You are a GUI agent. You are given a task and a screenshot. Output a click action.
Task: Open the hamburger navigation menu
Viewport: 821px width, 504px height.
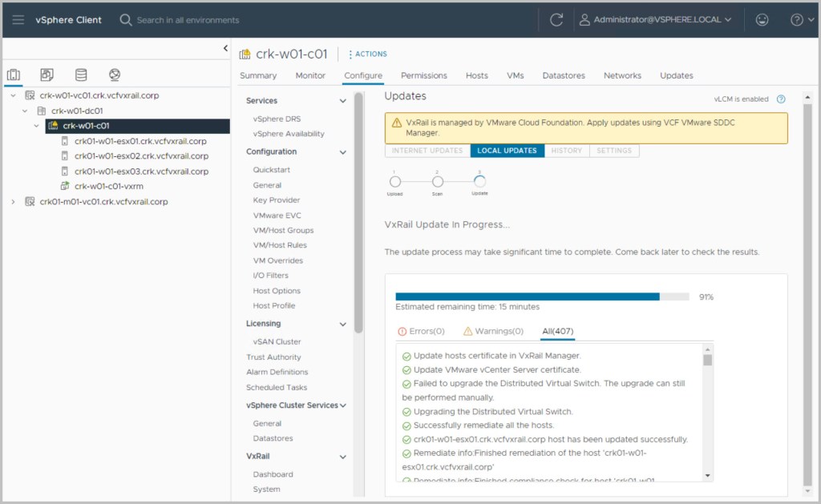[18, 20]
